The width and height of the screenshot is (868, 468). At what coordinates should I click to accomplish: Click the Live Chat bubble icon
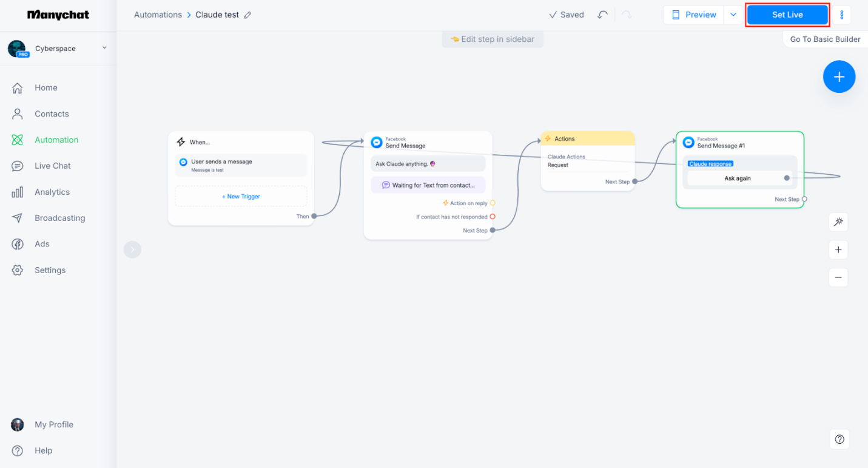tap(18, 166)
